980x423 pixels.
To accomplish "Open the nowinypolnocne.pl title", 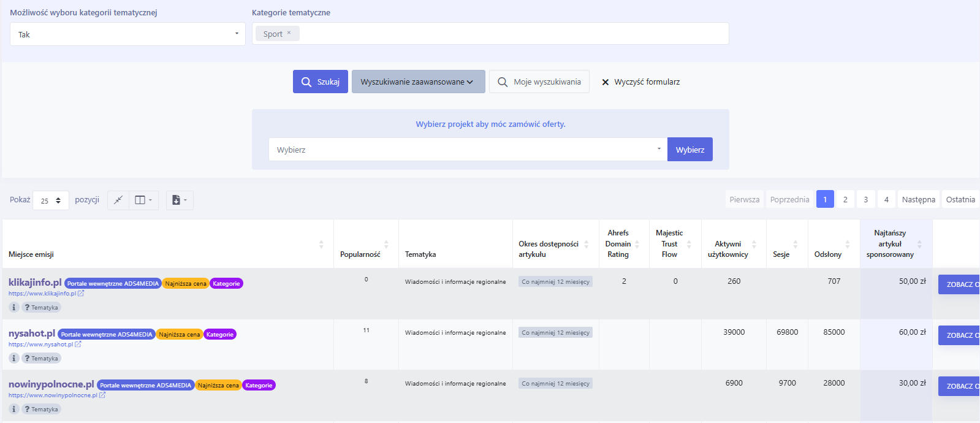I will tap(51, 384).
